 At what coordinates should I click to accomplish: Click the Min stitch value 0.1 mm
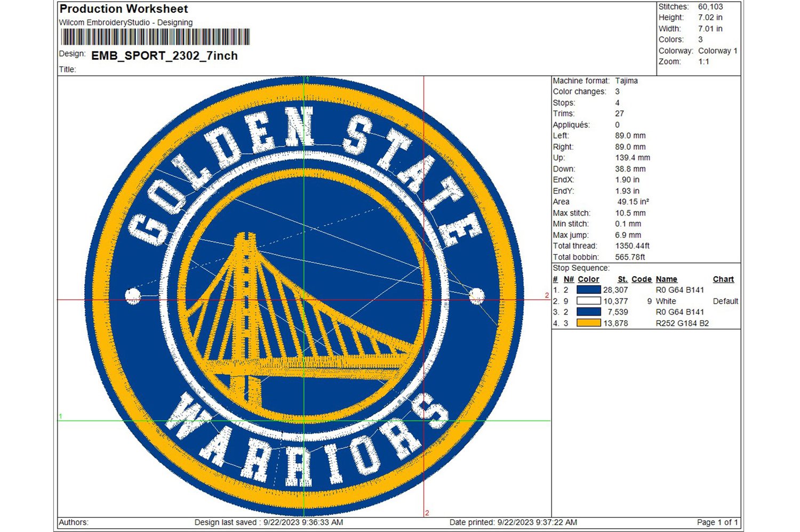pyautogui.click(x=628, y=224)
